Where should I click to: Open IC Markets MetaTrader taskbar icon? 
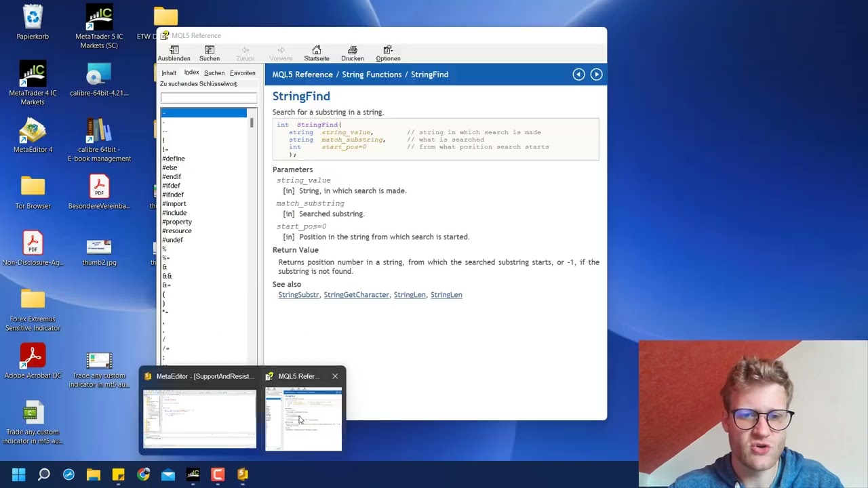[x=193, y=474]
